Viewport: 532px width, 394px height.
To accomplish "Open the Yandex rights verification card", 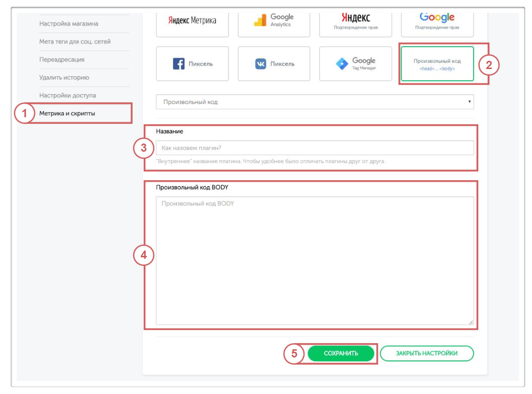I will click(x=355, y=22).
